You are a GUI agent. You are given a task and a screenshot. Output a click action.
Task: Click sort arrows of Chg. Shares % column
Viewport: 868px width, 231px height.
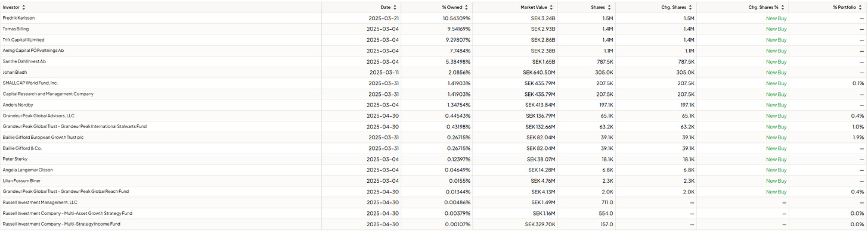(x=783, y=7)
